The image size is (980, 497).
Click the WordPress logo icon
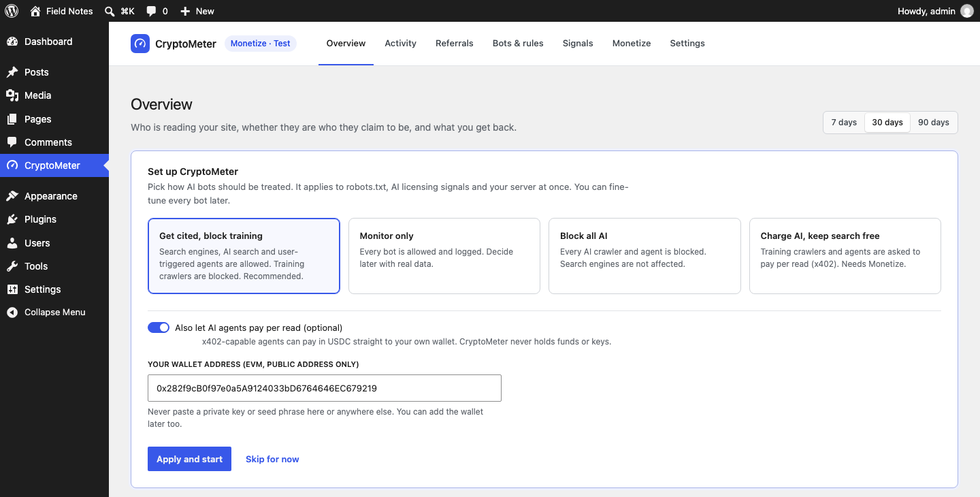[12, 11]
